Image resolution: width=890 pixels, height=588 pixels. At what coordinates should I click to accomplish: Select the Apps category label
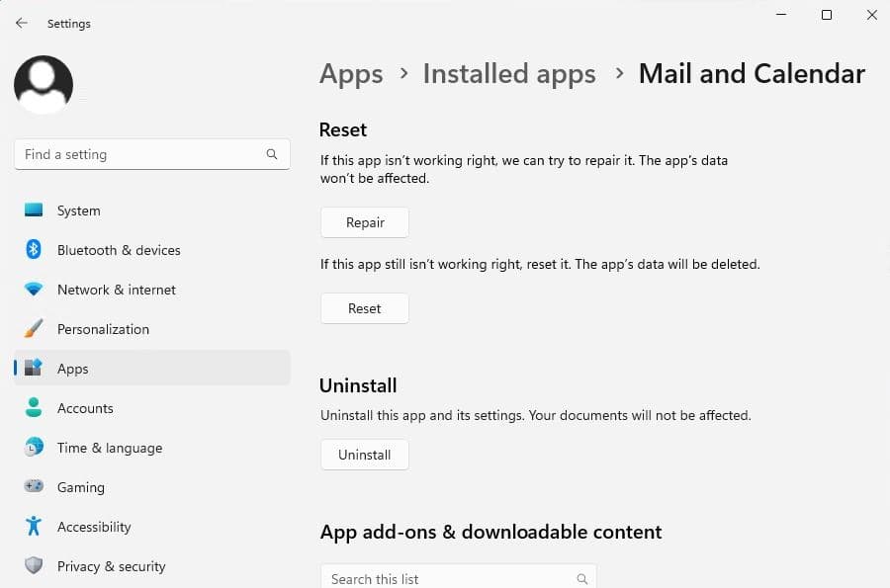click(x=72, y=369)
